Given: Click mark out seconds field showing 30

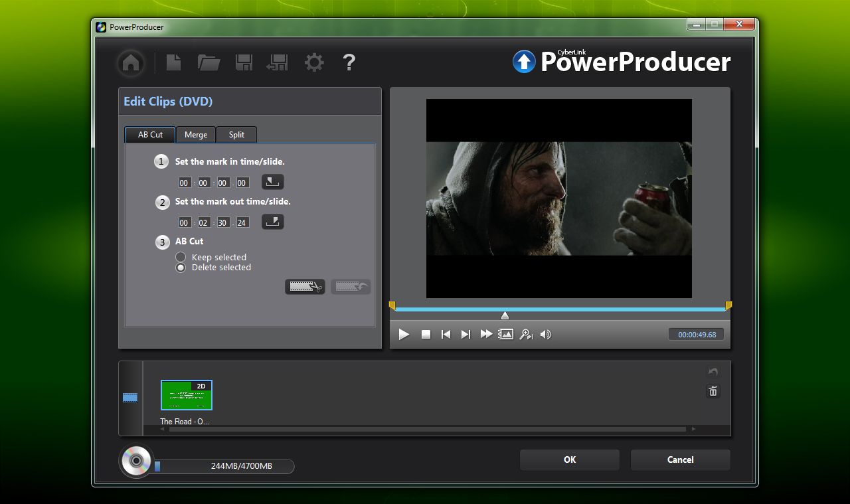Looking at the screenshot, I should pyautogui.click(x=223, y=222).
